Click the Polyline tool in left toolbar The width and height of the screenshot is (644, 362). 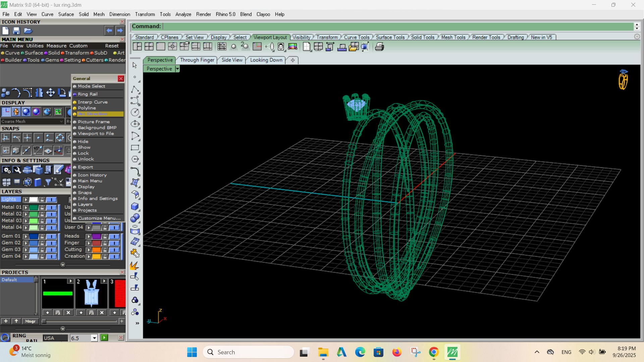pyautogui.click(x=135, y=89)
